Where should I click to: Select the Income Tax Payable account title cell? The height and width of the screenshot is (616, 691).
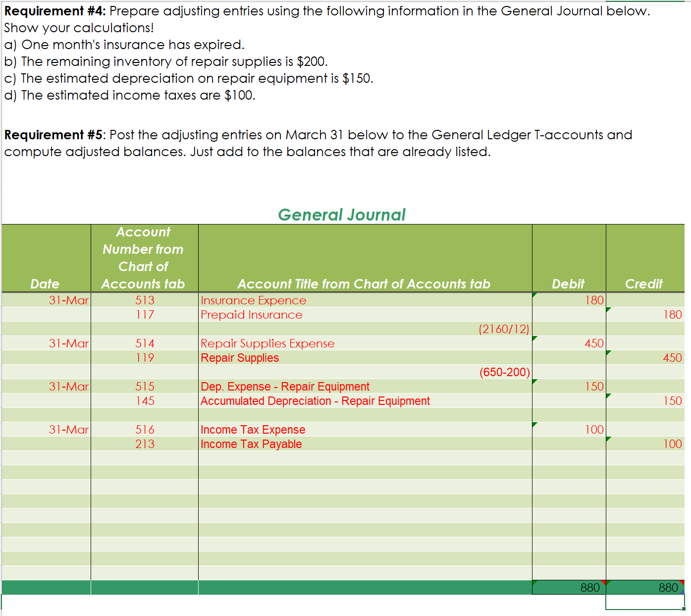click(x=252, y=444)
